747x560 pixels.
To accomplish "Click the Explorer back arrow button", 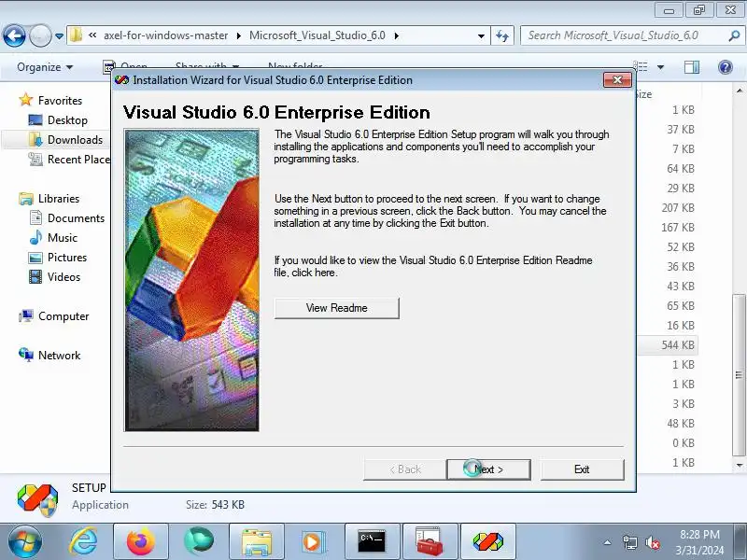I will (14, 35).
